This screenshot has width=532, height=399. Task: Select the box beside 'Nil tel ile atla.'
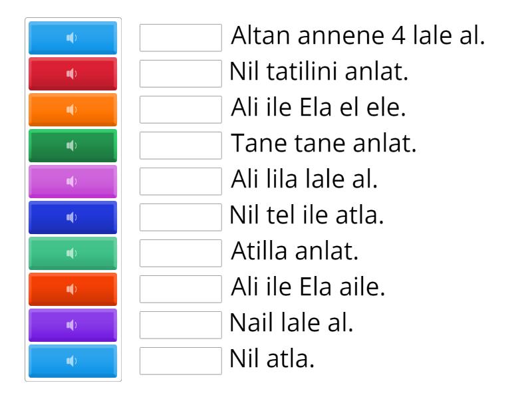tap(181, 217)
